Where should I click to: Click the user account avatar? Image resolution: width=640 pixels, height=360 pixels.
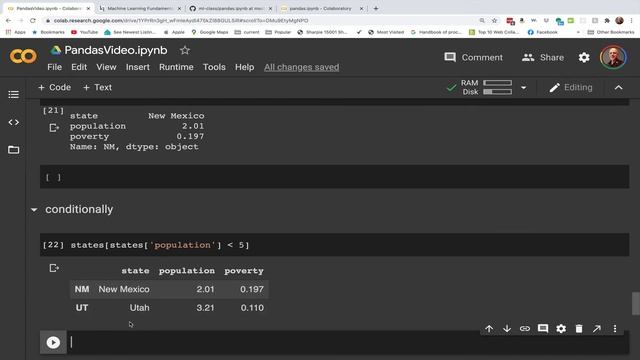pos(613,57)
